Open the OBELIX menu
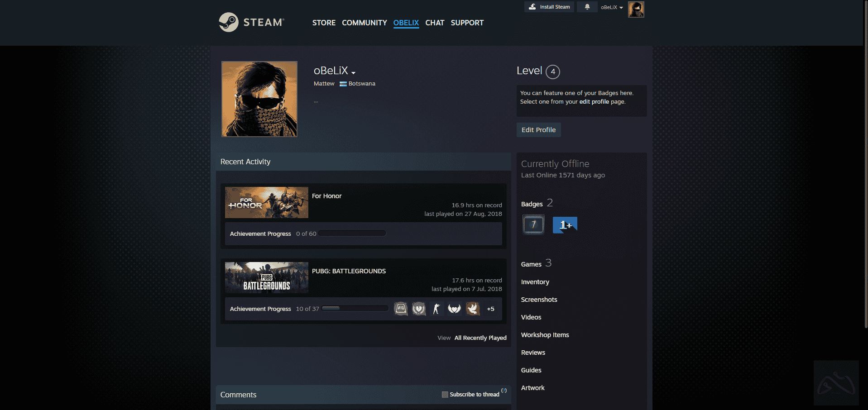 (x=406, y=23)
